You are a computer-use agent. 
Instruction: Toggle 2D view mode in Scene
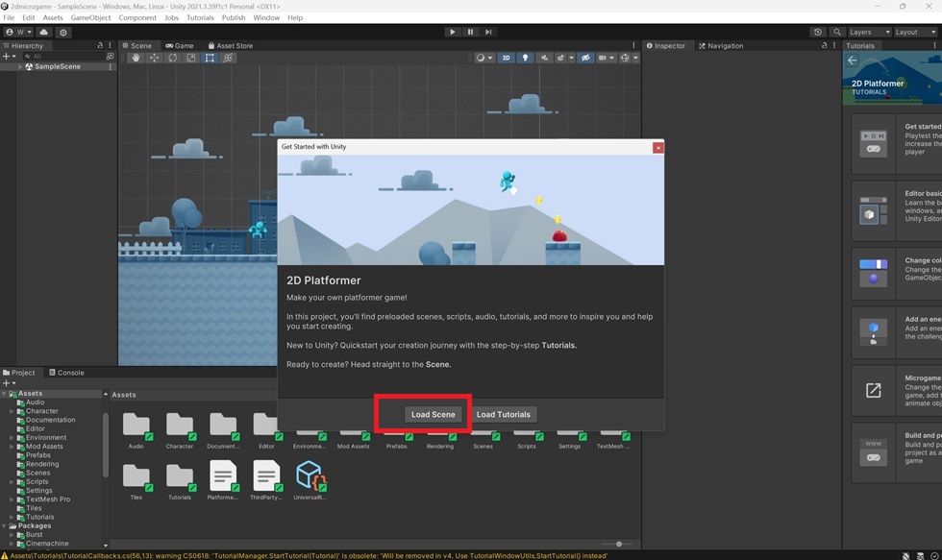[506, 58]
